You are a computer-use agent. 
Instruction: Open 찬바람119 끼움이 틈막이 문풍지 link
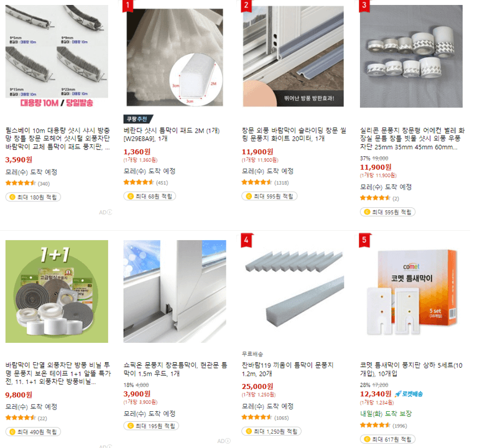(x=287, y=369)
